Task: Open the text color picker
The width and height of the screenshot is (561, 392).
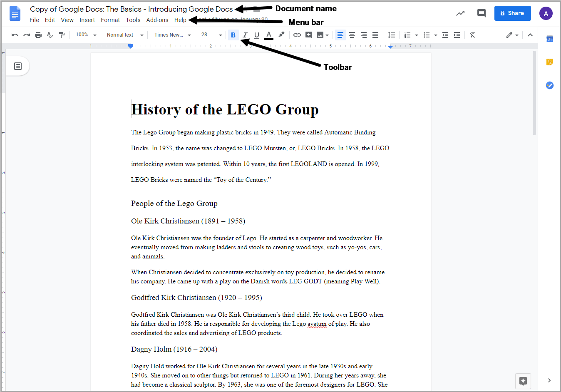Action: 269,35
